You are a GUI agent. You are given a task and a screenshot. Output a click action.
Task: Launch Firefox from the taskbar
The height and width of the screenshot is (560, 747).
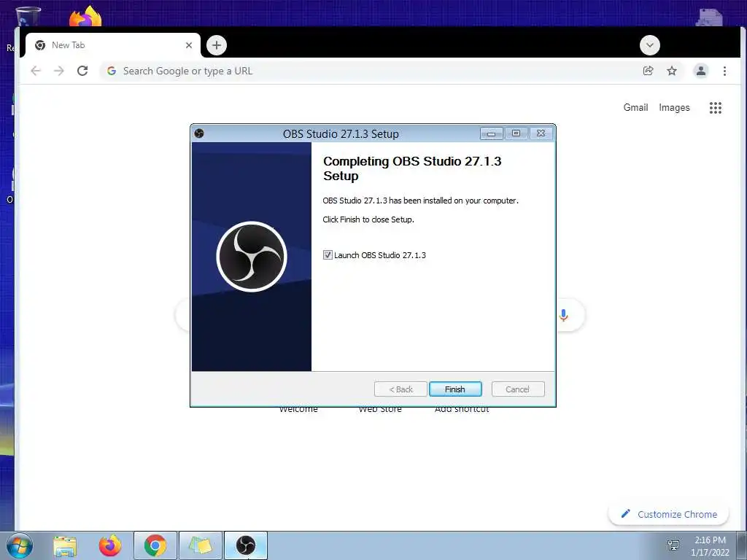(x=110, y=545)
